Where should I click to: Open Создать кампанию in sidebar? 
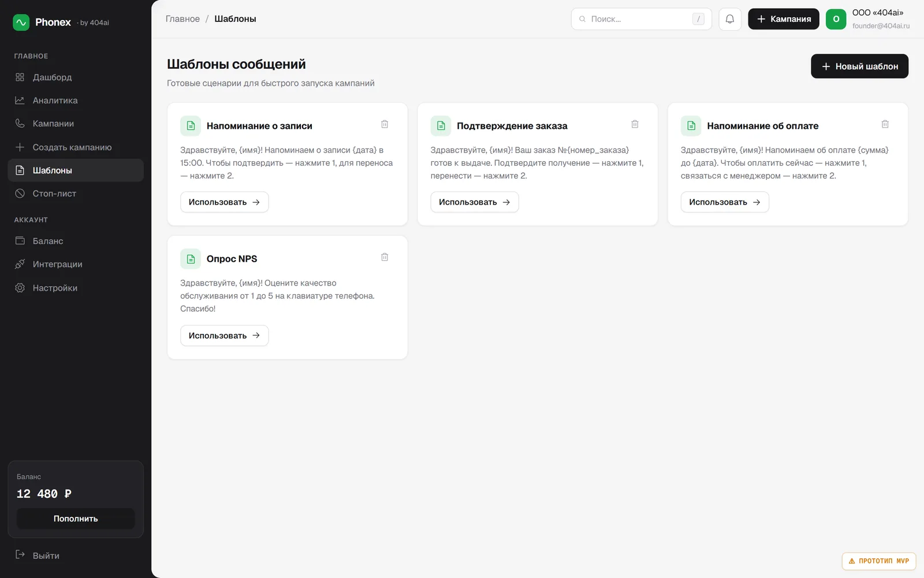(76, 147)
